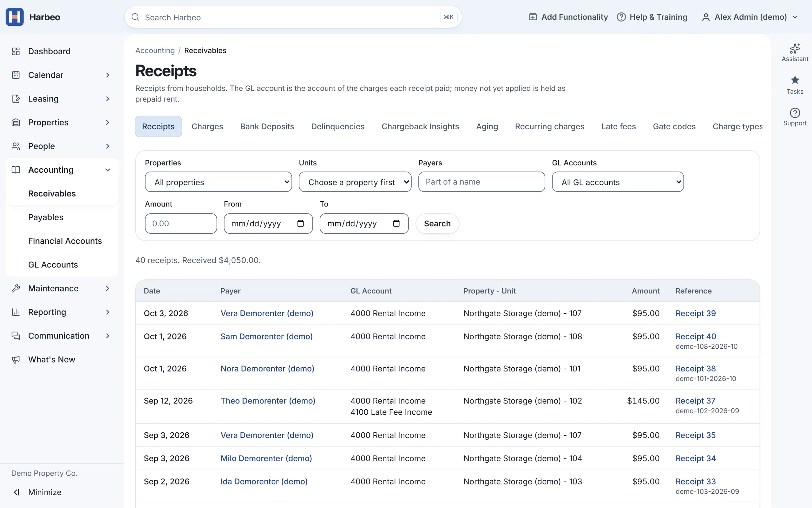Switch to the Delinquencies tab
This screenshot has width=812, height=508.
click(337, 126)
